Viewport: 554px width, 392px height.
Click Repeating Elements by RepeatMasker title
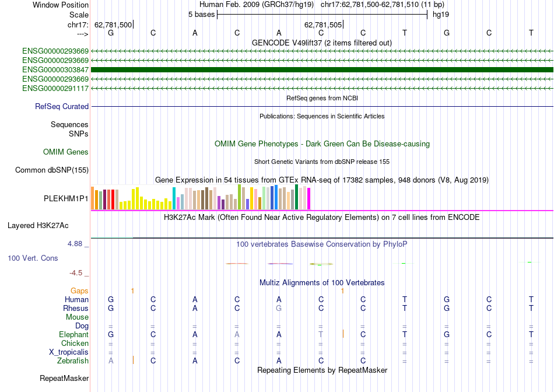click(322, 370)
